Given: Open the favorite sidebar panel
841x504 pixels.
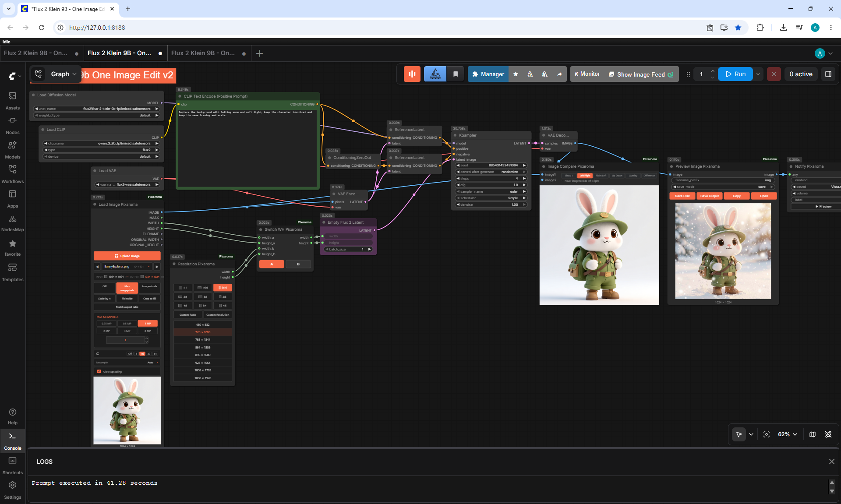Looking at the screenshot, I should 13,248.
